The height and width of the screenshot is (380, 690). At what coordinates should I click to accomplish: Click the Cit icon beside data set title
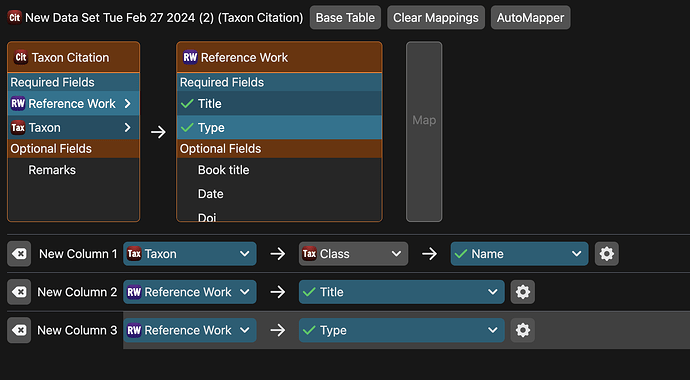(x=15, y=18)
